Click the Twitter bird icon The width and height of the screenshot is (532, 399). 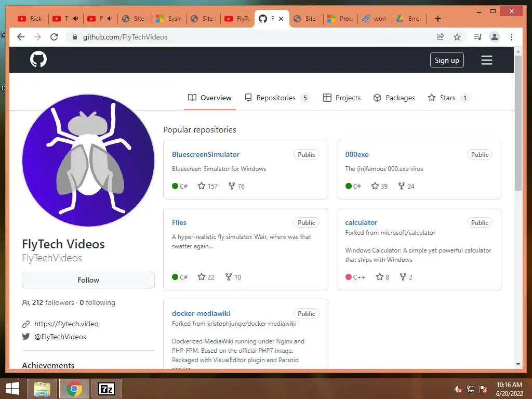26,337
